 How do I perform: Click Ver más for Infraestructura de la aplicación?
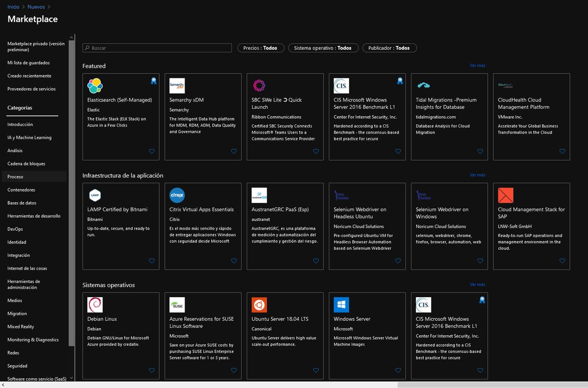tap(477, 175)
